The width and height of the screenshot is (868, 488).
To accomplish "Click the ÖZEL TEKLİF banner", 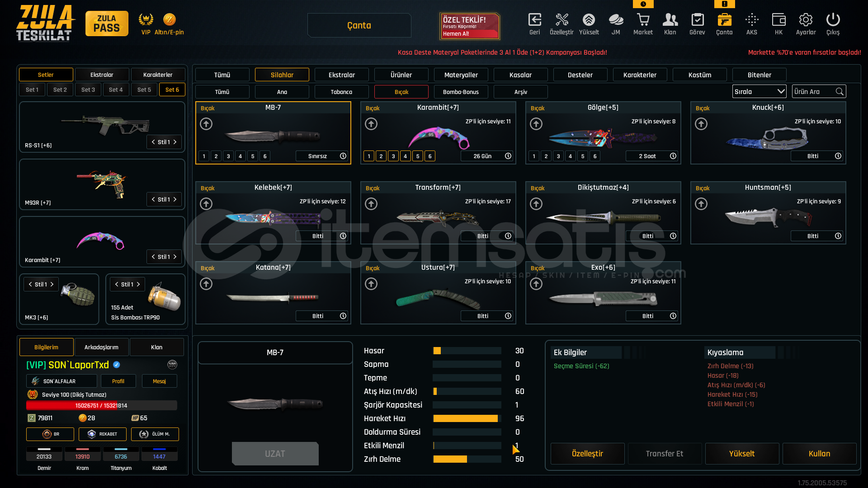I will pyautogui.click(x=470, y=26).
